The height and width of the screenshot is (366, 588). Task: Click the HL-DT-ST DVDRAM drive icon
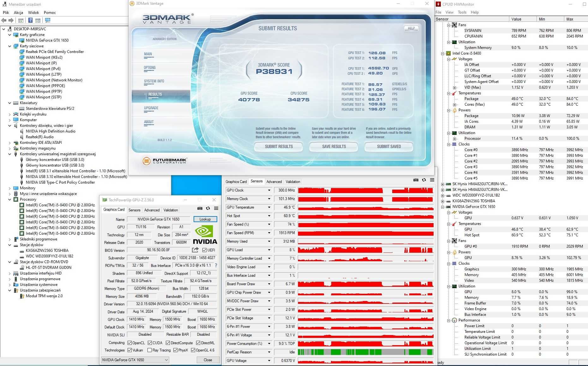[22, 268]
